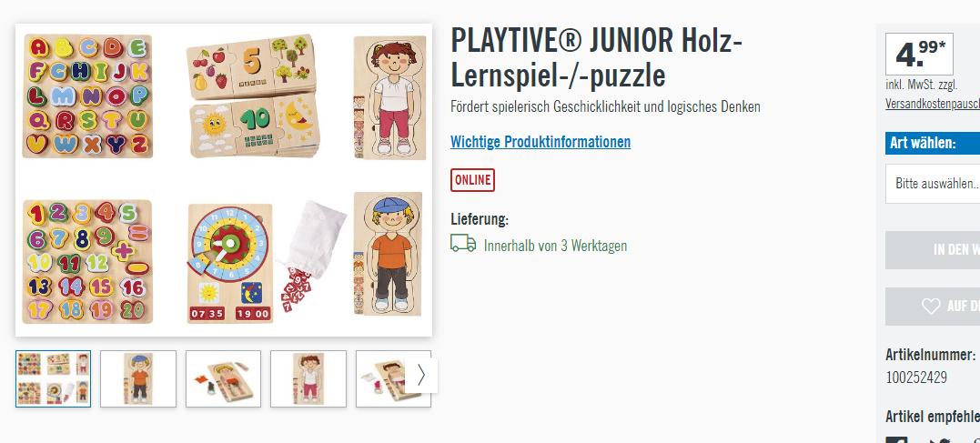Viewport: 980px width, 443px height.
Task: Click the heart wishlist icon
Action: (931, 307)
